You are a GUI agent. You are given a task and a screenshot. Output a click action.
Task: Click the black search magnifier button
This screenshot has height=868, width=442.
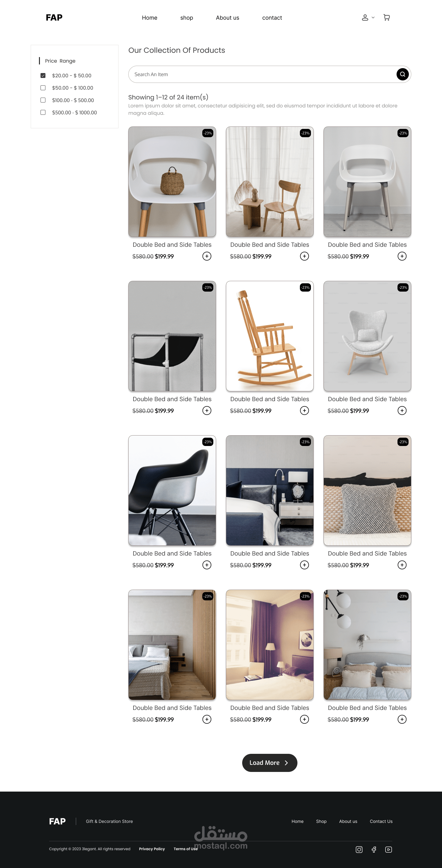click(x=402, y=74)
